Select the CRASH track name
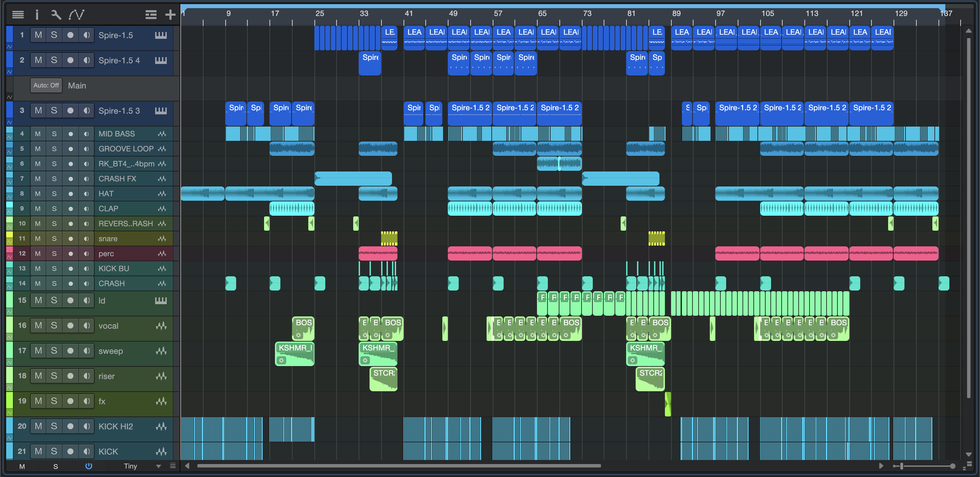 click(112, 283)
